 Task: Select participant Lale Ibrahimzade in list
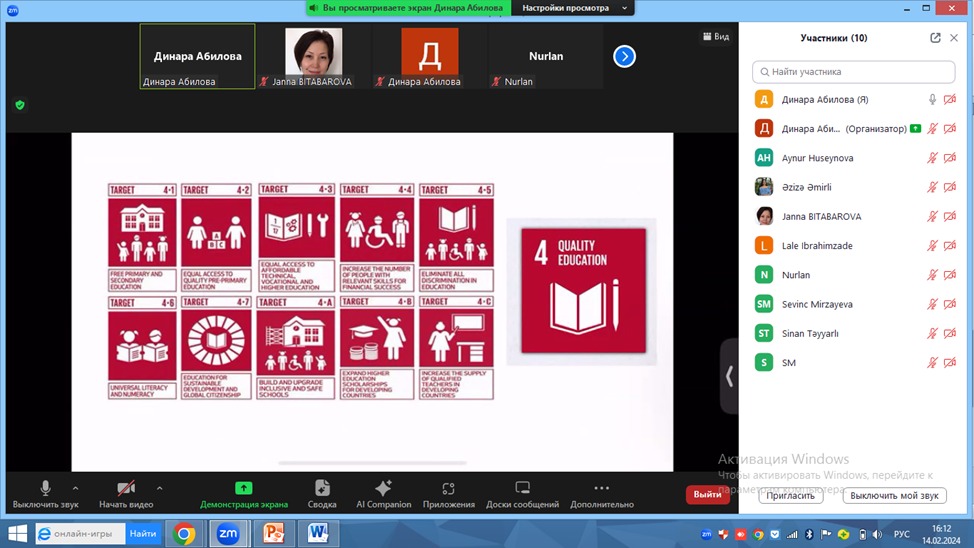pyautogui.click(x=855, y=245)
